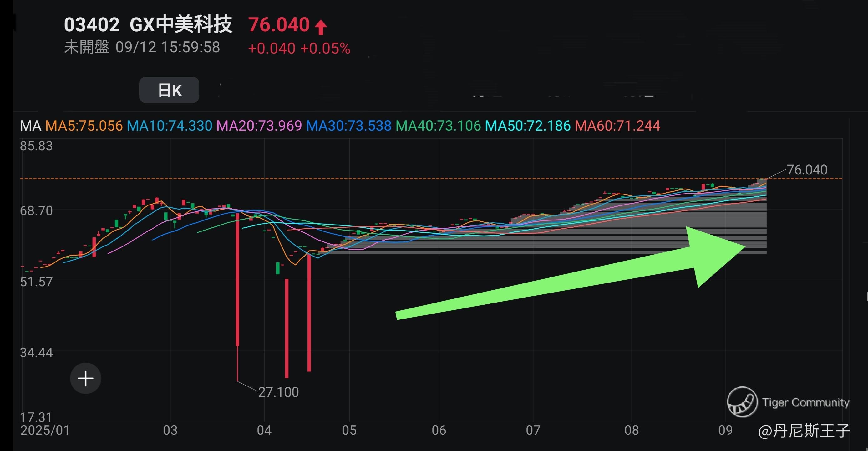Click the MA30:73.538 blue indicator label
Screen dimensions: 868x451
coord(349,126)
